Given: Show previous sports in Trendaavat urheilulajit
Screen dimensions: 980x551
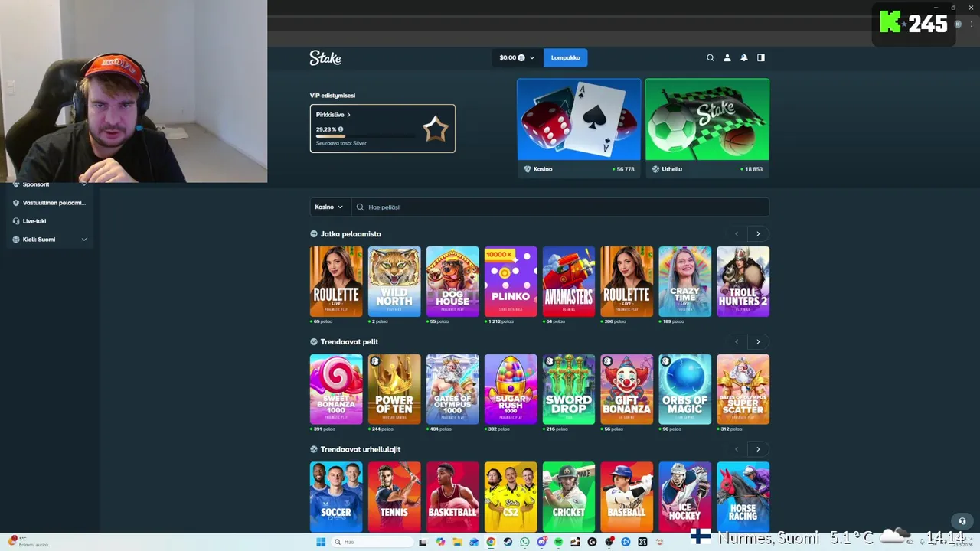Looking at the screenshot, I should click(737, 449).
